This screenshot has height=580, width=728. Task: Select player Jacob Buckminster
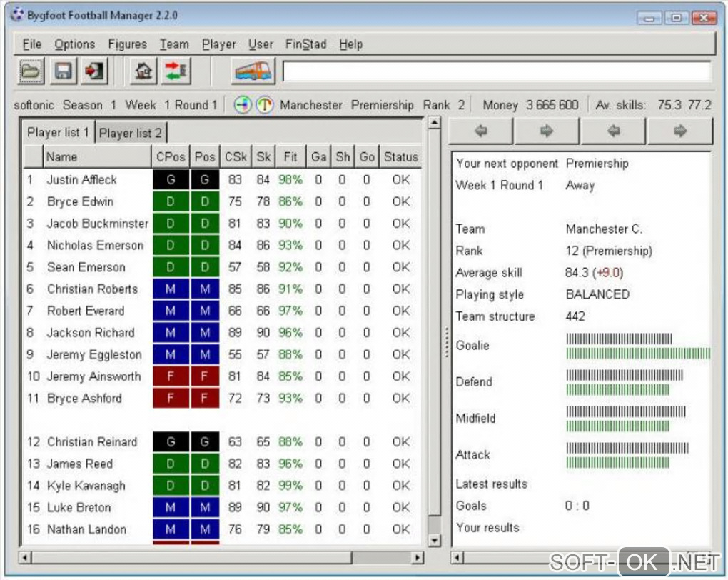click(x=98, y=224)
